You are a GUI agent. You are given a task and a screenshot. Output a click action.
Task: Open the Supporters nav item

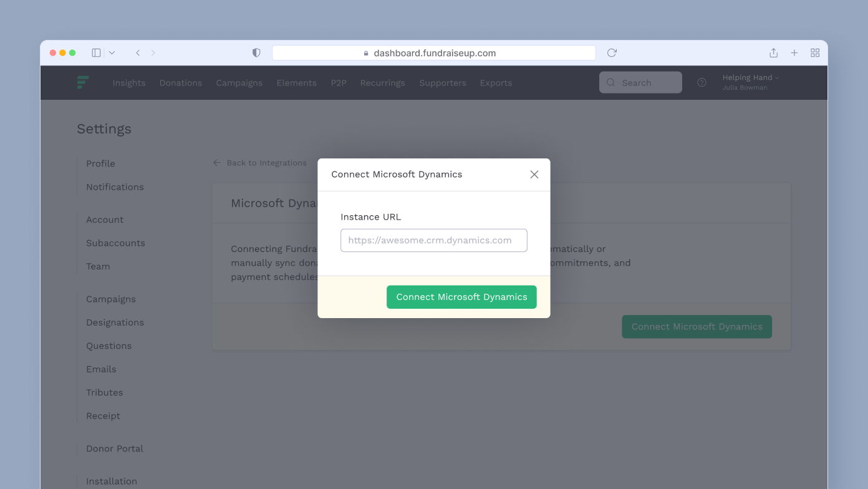pos(443,83)
